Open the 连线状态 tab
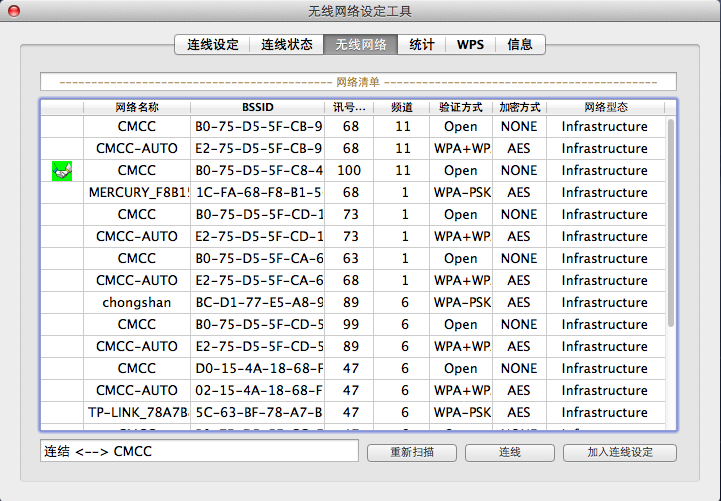The width and height of the screenshot is (721, 501). 287,45
